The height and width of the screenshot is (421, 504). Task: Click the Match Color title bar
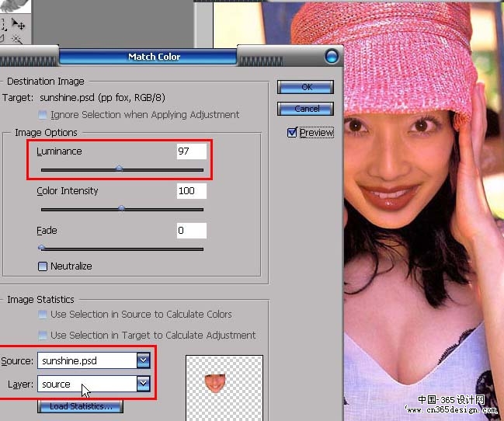tap(148, 57)
